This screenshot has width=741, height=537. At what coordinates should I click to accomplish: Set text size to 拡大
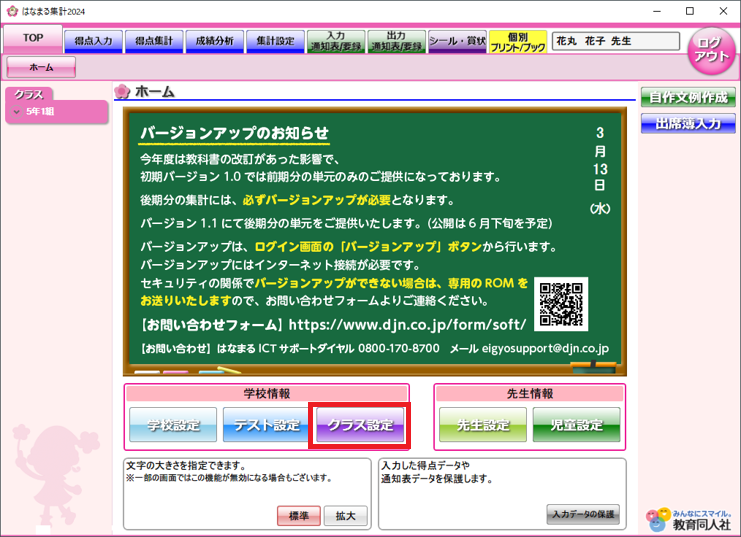[x=345, y=516]
